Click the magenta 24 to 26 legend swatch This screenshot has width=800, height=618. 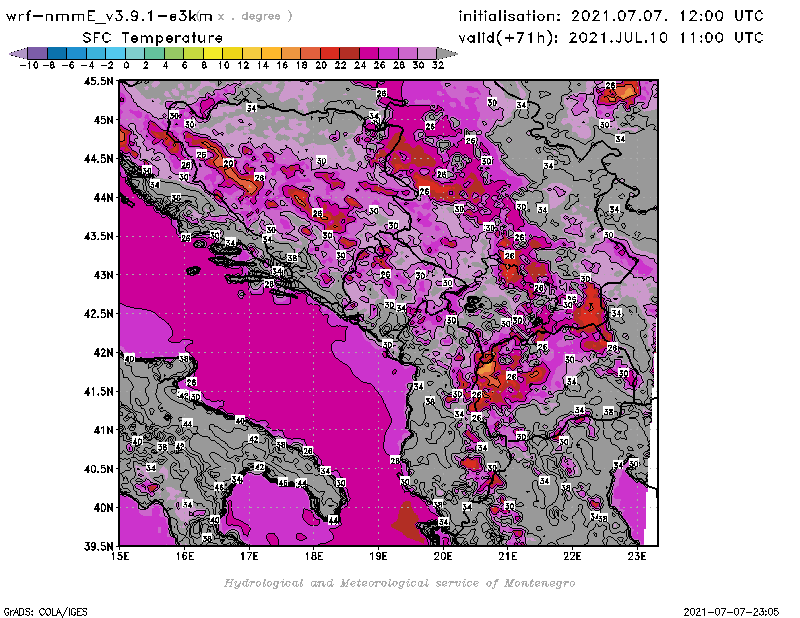coord(368,53)
